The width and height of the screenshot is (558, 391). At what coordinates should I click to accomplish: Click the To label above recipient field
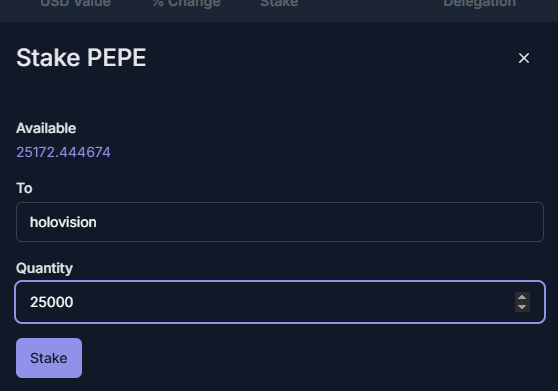[x=24, y=188]
